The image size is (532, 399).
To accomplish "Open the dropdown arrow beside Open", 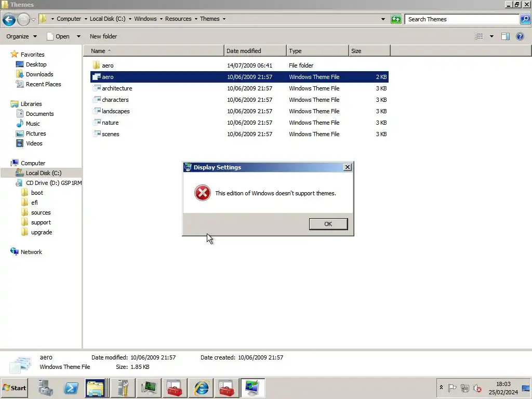I will click(x=78, y=36).
